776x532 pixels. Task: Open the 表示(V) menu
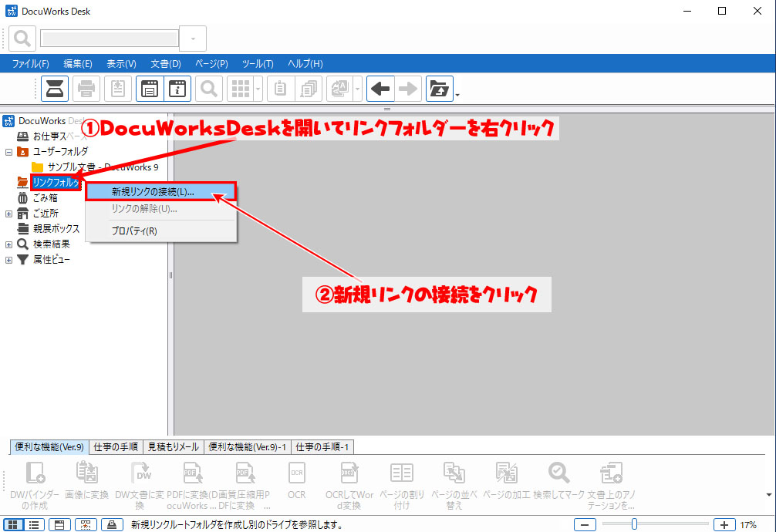(x=121, y=64)
